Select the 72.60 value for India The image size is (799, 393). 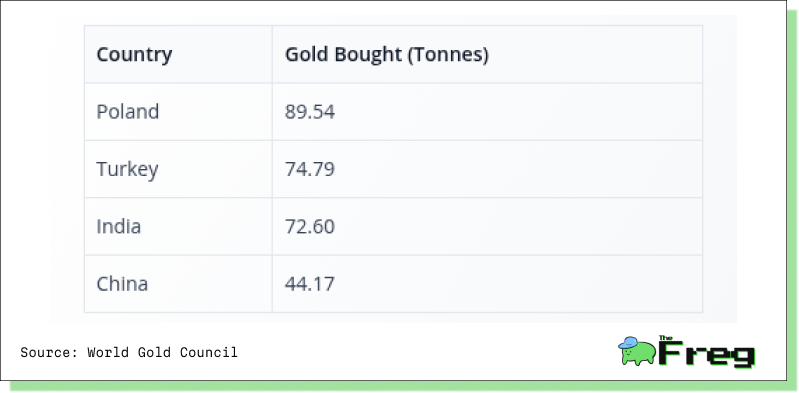[309, 226]
